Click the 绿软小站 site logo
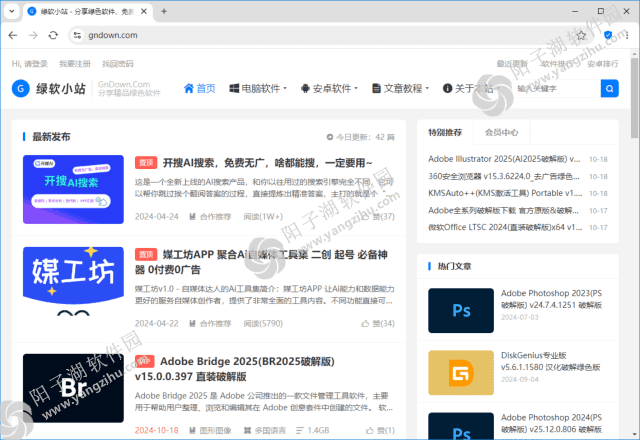Viewport: 640px width, 440px height. [49, 89]
